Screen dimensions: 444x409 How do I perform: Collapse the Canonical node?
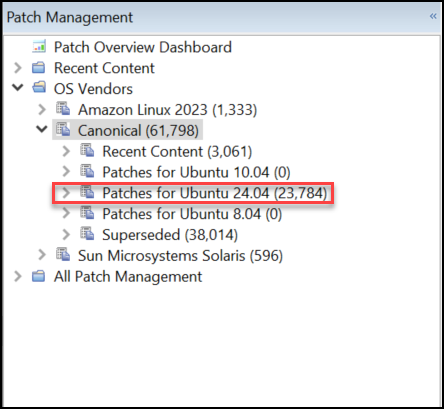click(x=42, y=129)
